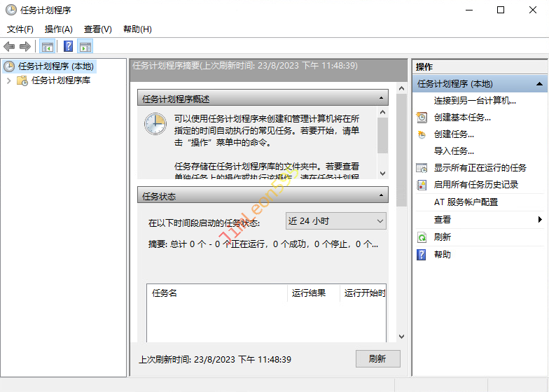Toggle the action pane toolbar icon

click(x=85, y=47)
